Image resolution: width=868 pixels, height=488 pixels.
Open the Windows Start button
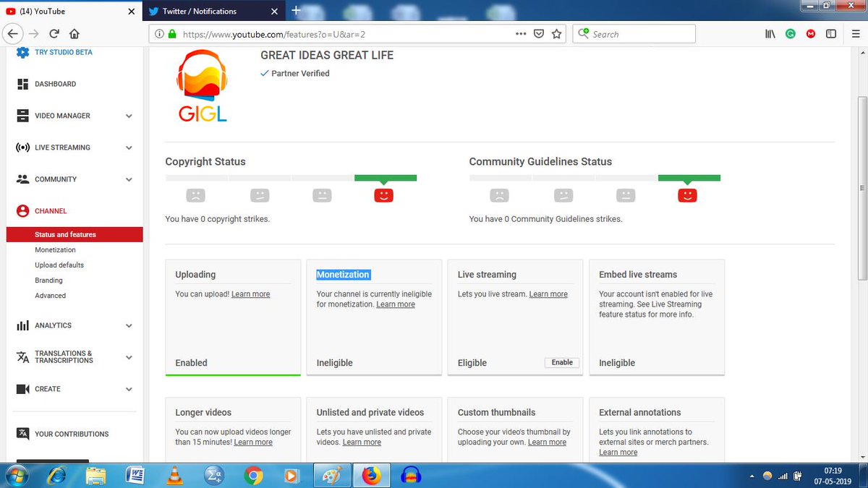16,475
